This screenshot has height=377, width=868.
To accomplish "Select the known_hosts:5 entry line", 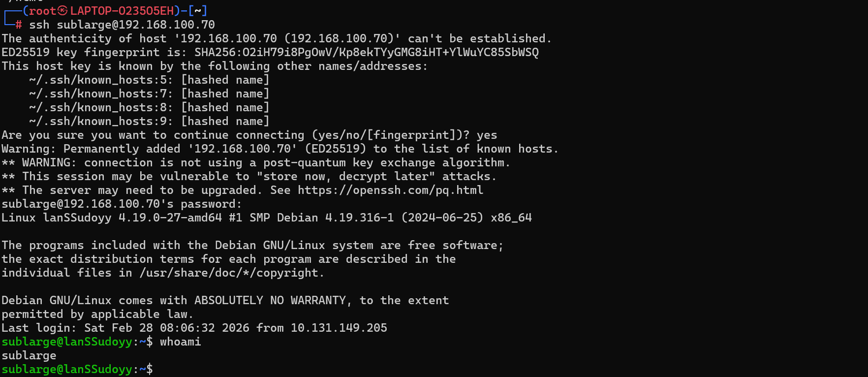I will [149, 80].
